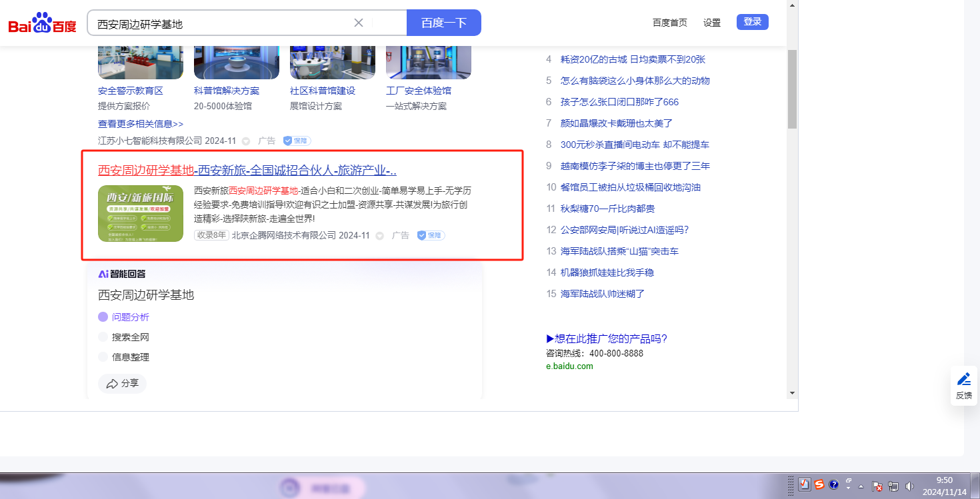Open the checklist document tray icon

pyautogui.click(x=805, y=485)
